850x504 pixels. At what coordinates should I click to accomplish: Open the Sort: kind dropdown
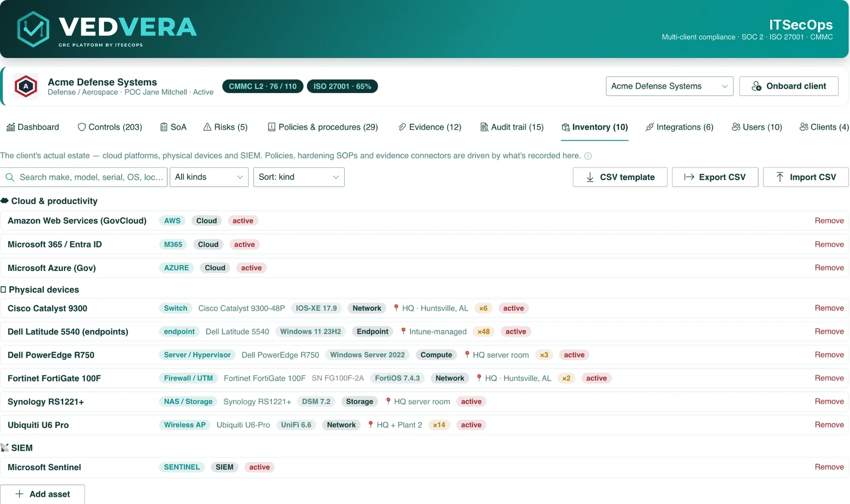coord(299,177)
